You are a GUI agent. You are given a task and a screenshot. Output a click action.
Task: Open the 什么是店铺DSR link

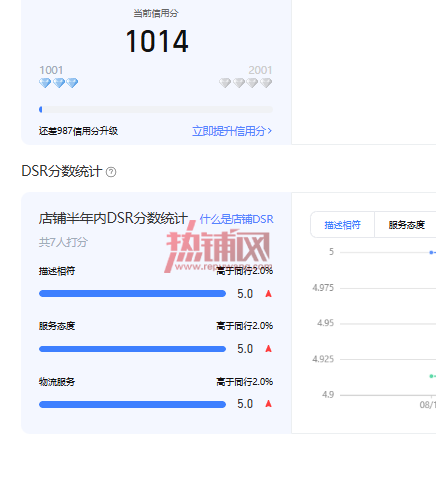(236, 219)
